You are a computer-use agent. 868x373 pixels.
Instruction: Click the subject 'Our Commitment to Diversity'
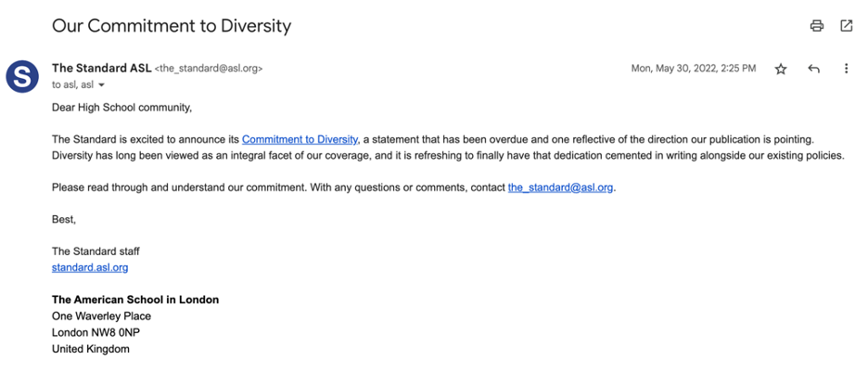171,25
